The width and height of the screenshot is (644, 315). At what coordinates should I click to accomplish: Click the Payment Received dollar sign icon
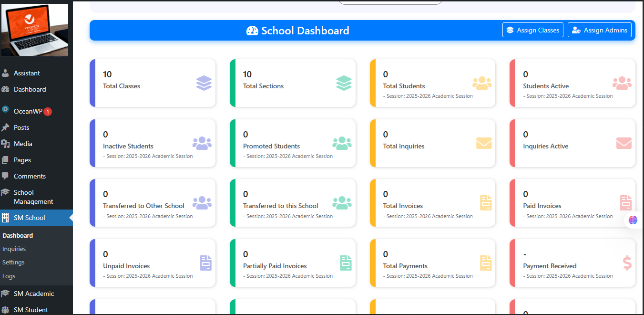(627, 263)
